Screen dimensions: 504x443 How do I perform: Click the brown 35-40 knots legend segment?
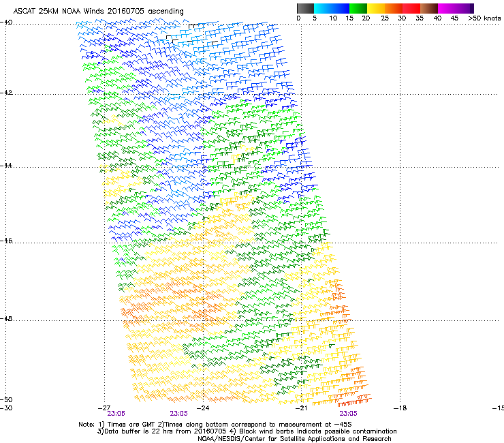click(429, 8)
